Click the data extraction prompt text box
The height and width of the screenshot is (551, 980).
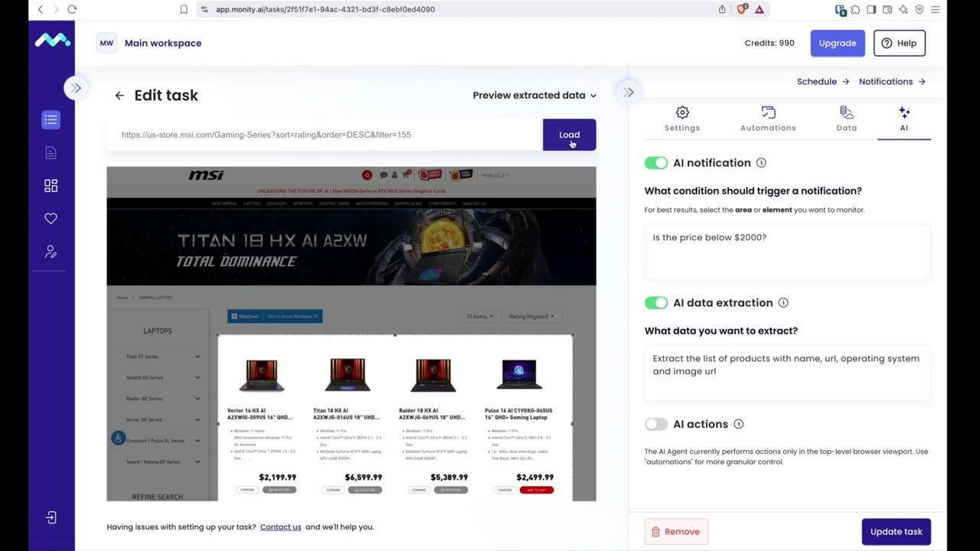[787, 373]
